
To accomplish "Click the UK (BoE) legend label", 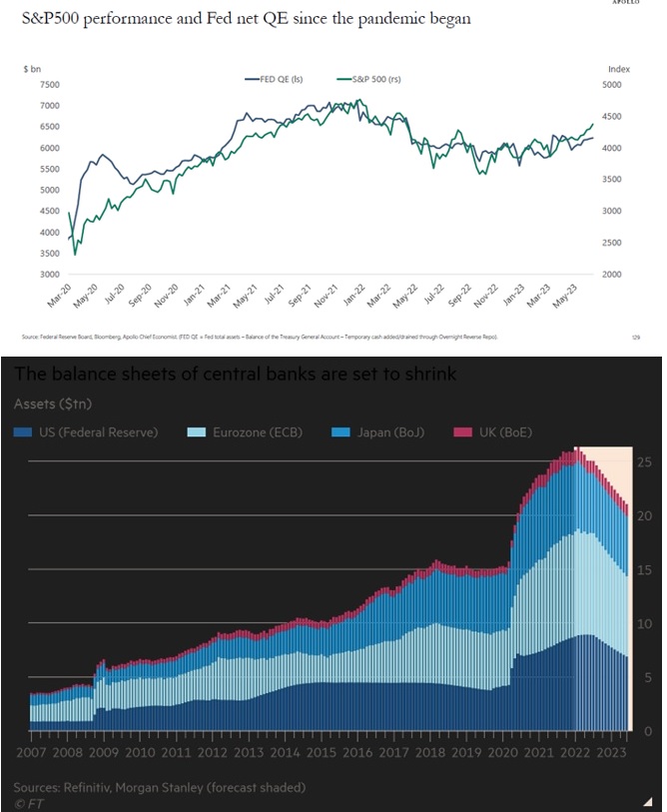I will tap(504, 432).
